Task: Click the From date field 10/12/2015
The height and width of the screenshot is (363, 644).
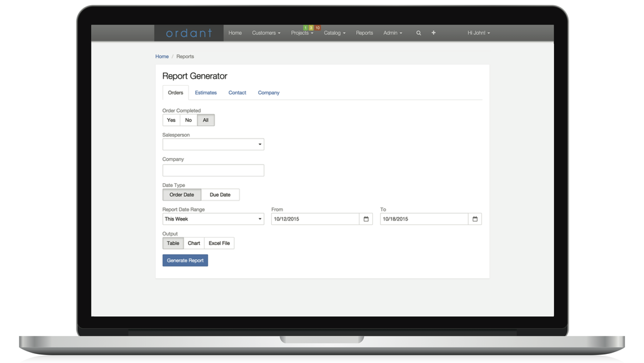Action: [315, 219]
